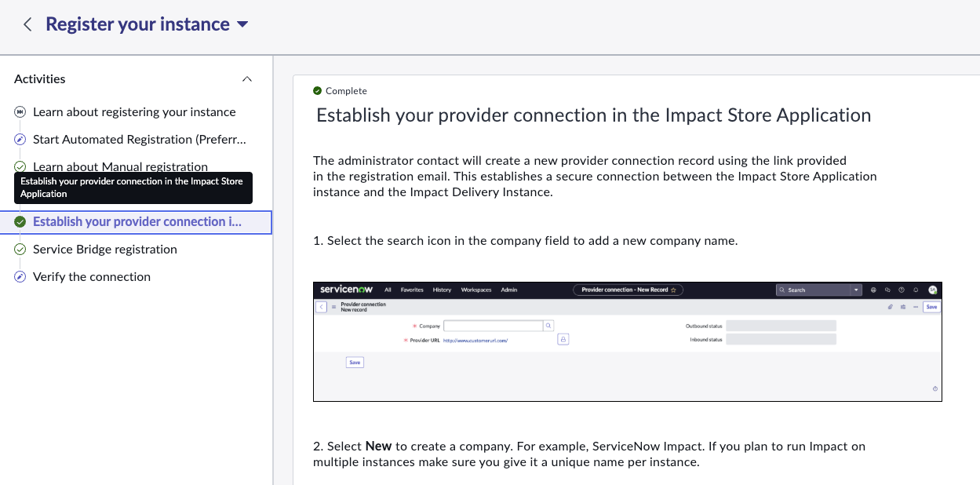
Task: Click the Register your instance title
Action: click(137, 24)
